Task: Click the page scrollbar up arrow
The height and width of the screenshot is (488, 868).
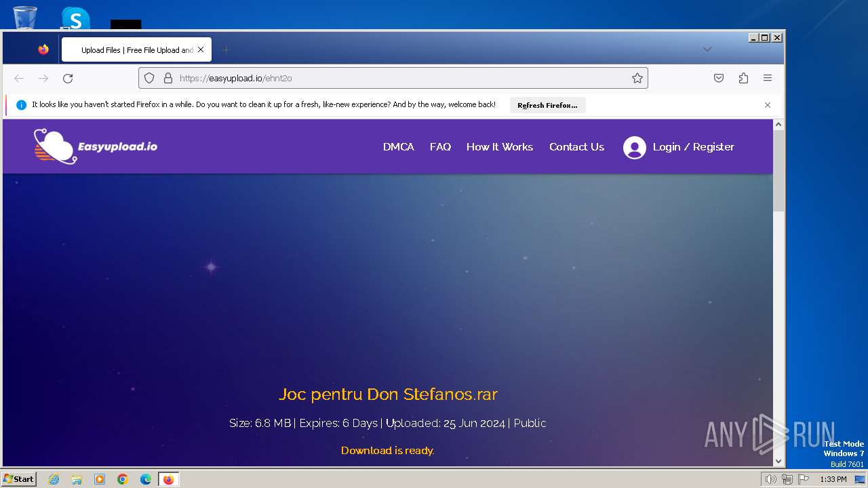Action: 778,125
